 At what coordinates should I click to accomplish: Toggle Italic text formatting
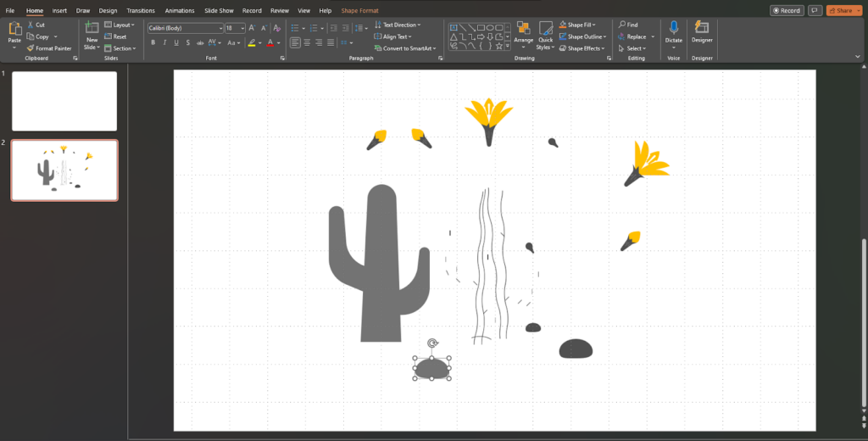[x=165, y=42]
